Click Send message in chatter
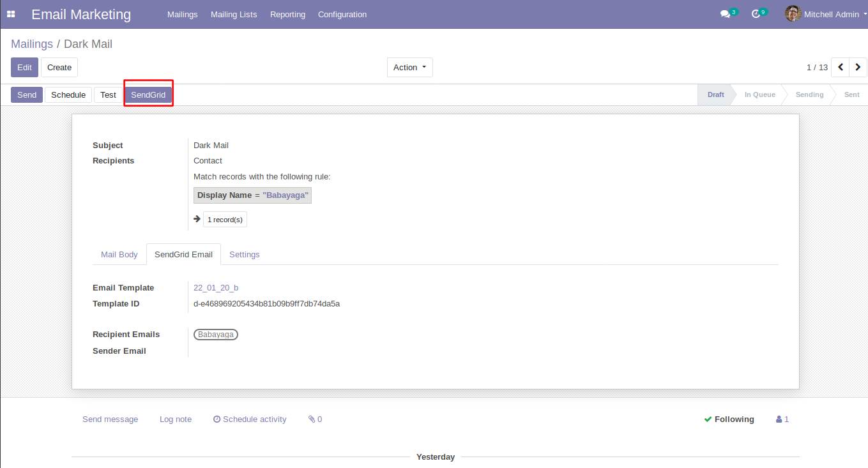The height and width of the screenshot is (468, 868). point(110,419)
